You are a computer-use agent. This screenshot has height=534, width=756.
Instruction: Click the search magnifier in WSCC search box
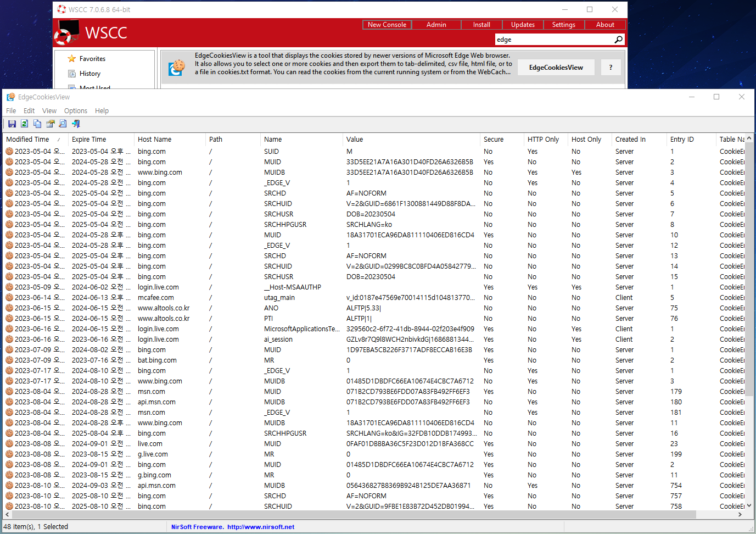click(x=619, y=40)
